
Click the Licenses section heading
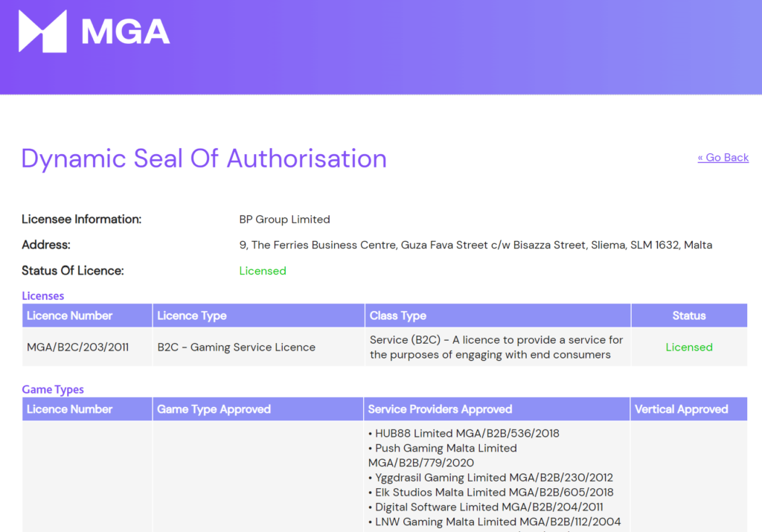43,296
